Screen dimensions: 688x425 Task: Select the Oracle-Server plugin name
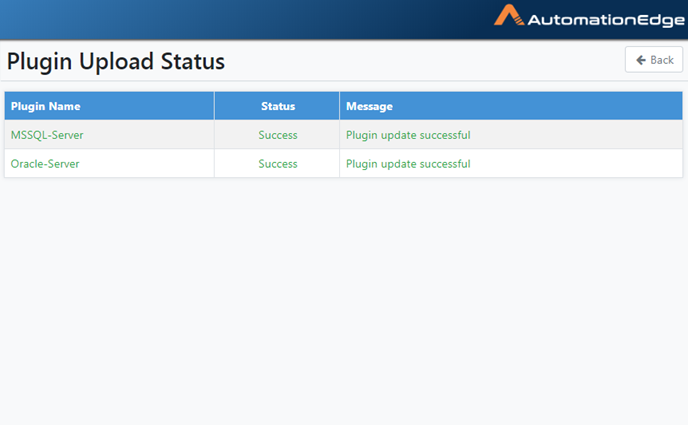pyautogui.click(x=45, y=164)
